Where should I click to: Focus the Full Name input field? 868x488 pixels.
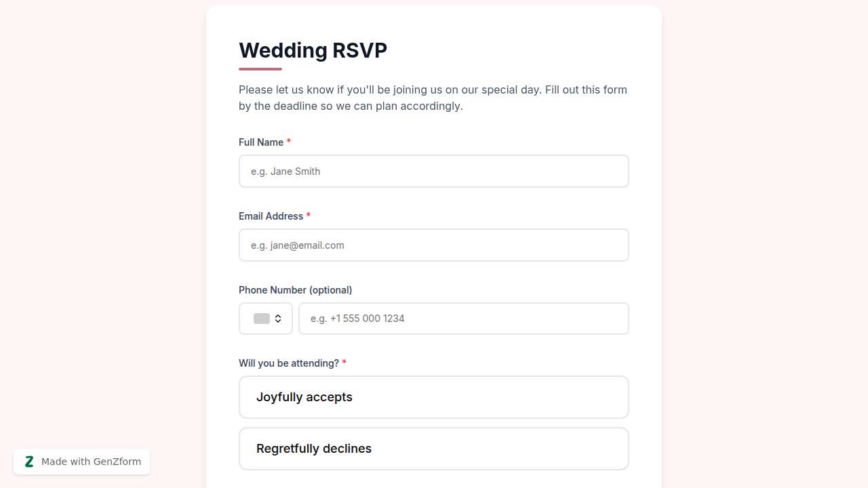pos(433,171)
